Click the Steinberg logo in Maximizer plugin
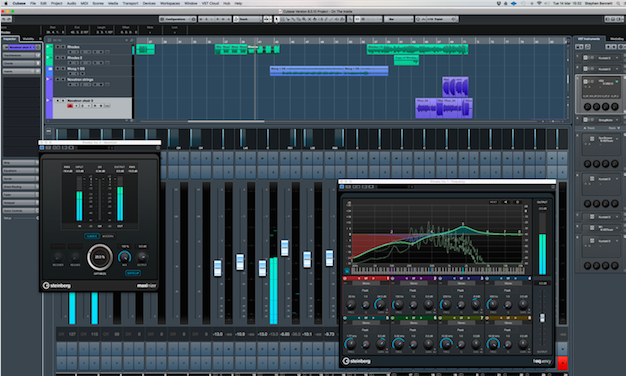626x376 pixels. tap(57, 286)
